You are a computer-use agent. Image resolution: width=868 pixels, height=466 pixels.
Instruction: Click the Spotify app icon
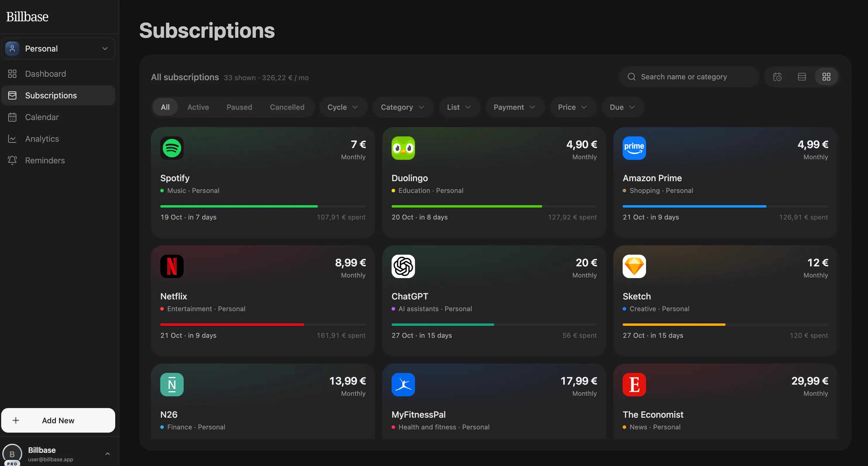click(172, 148)
